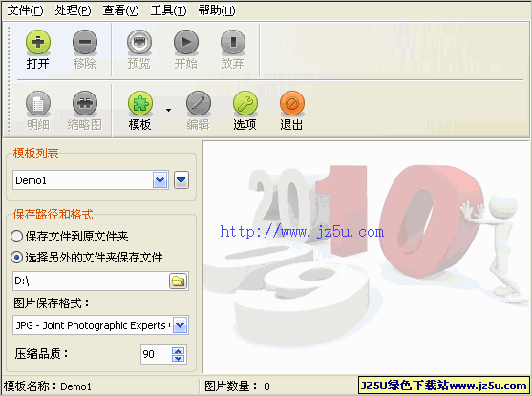The image size is (532, 396).
Task: Click the D:\ save path input field
Action: 91,281
